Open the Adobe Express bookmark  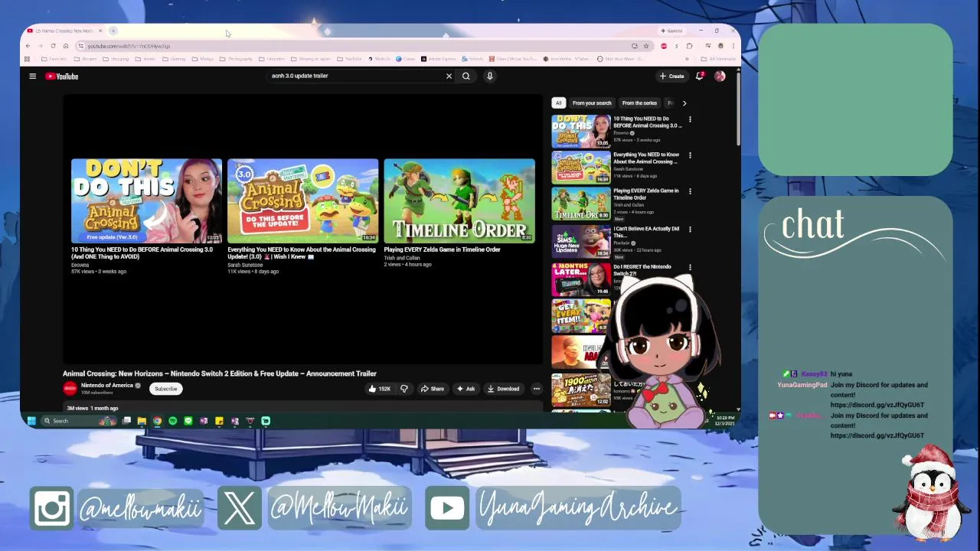tap(439, 59)
